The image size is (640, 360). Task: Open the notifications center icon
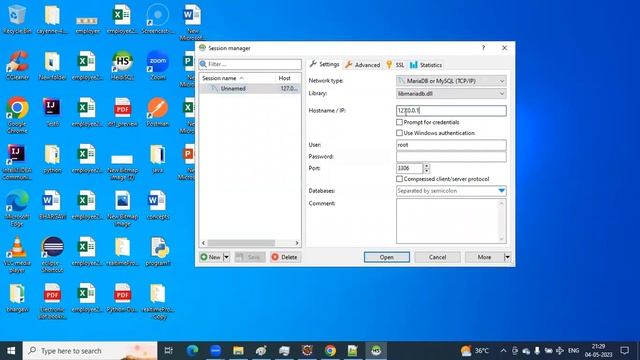coord(624,351)
